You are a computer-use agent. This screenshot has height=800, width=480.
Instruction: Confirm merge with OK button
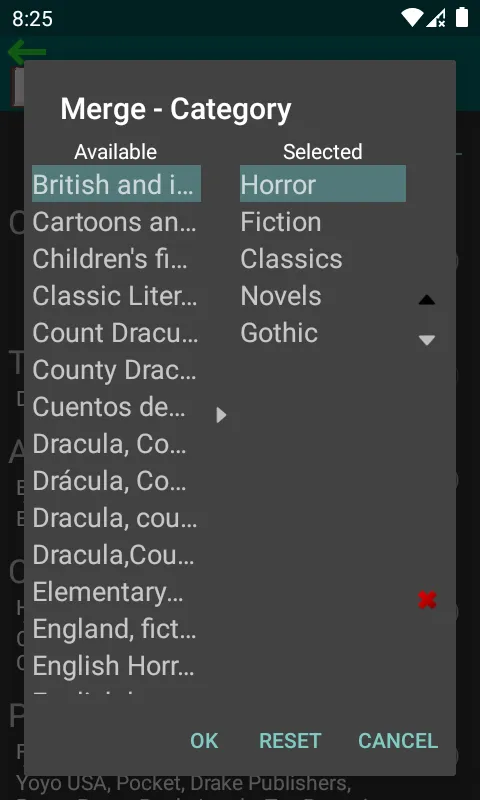click(x=204, y=741)
